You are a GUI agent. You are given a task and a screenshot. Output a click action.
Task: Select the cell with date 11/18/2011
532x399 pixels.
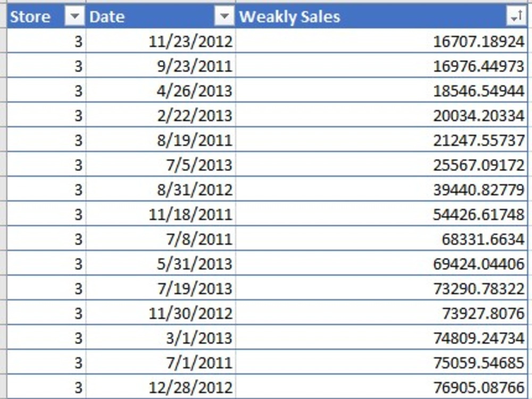pos(161,214)
